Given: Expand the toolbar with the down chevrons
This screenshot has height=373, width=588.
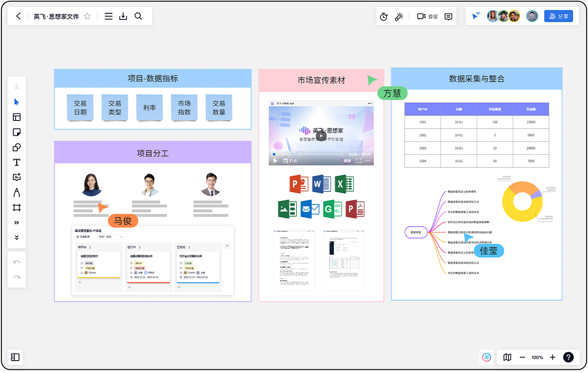Looking at the screenshot, I should tap(17, 237).
